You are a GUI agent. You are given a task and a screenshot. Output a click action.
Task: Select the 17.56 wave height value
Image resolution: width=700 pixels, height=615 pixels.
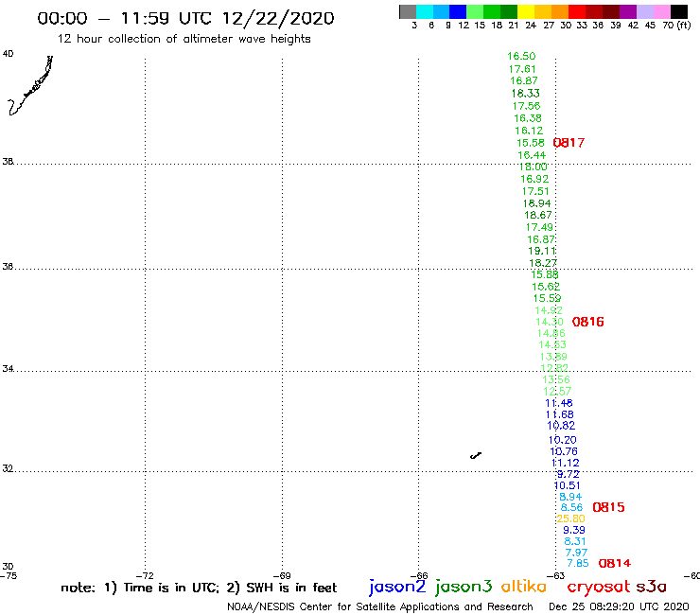(x=526, y=106)
